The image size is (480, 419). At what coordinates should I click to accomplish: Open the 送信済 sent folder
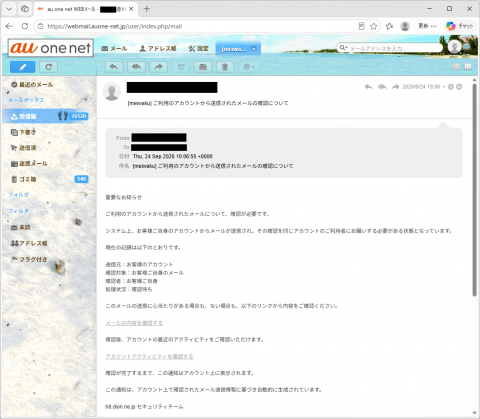pyautogui.click(x=24, y=148)
